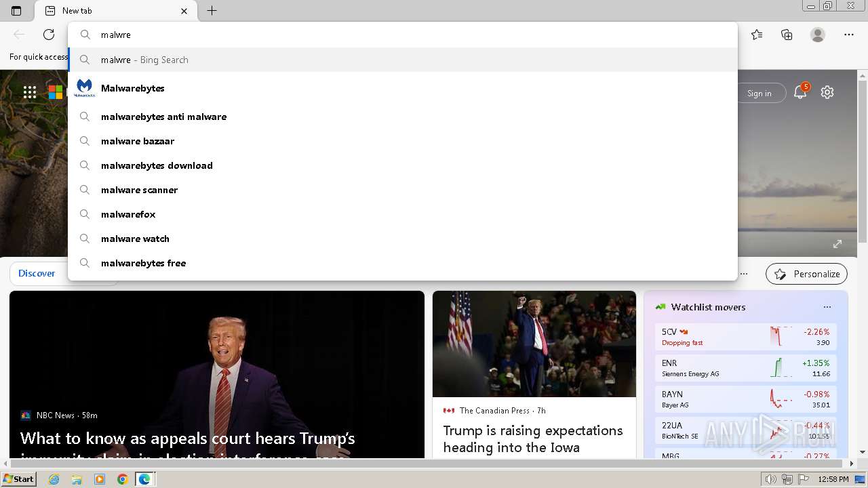Viewport: 868px width, 488px height.
Task: Choose malware bazaar suggestion
Action: coord(403,141)
